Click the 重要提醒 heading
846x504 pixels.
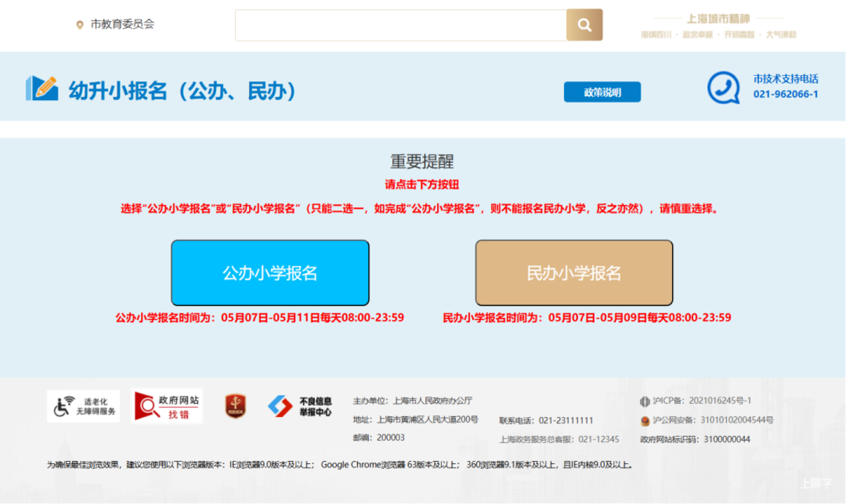point(422,161)
